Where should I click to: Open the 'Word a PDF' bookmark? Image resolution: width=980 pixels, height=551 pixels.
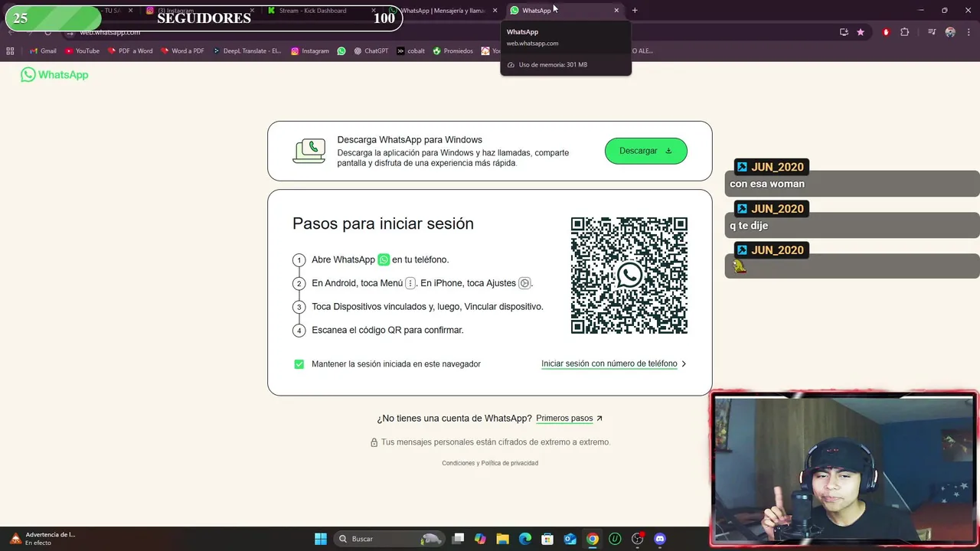coord(183,51)
